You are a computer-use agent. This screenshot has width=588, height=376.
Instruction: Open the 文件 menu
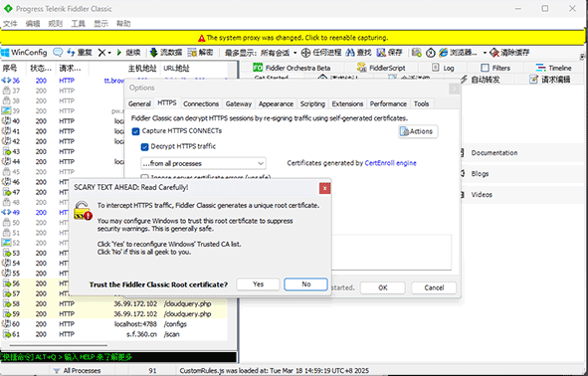click(10, 24)
